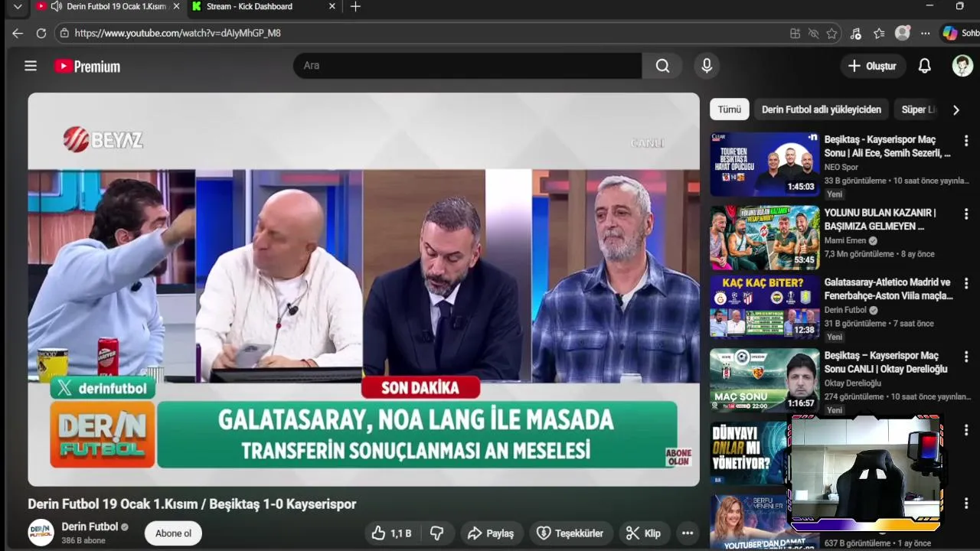Share the video via Paylaş
This screenshot has height=551, width=980.
point(491,533)
